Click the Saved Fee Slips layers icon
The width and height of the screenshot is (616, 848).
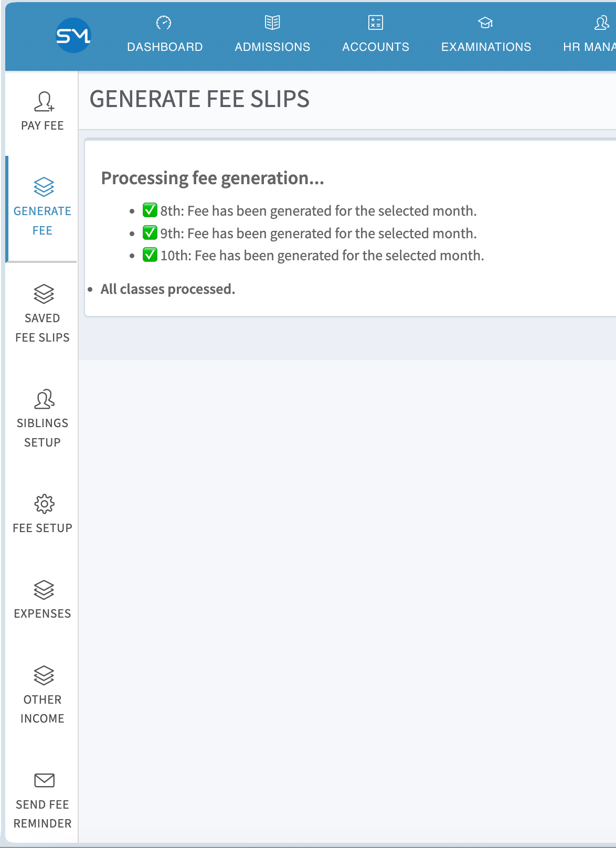pos(44,294)
